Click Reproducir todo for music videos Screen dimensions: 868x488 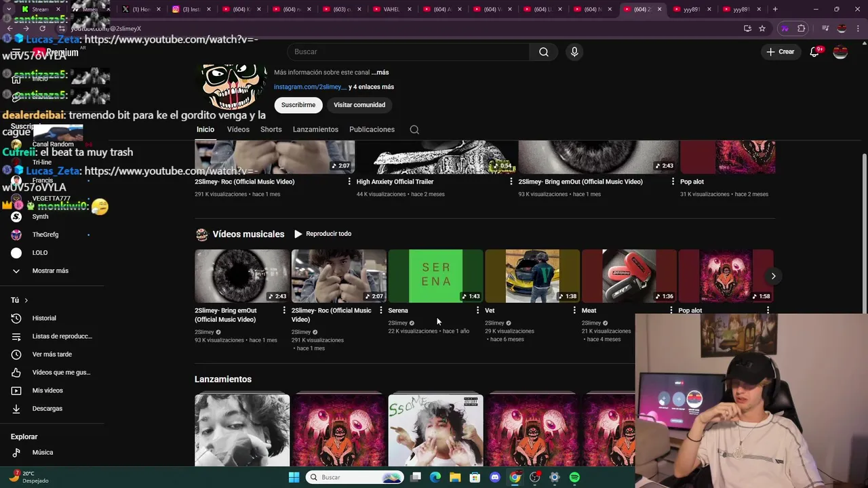323,234
